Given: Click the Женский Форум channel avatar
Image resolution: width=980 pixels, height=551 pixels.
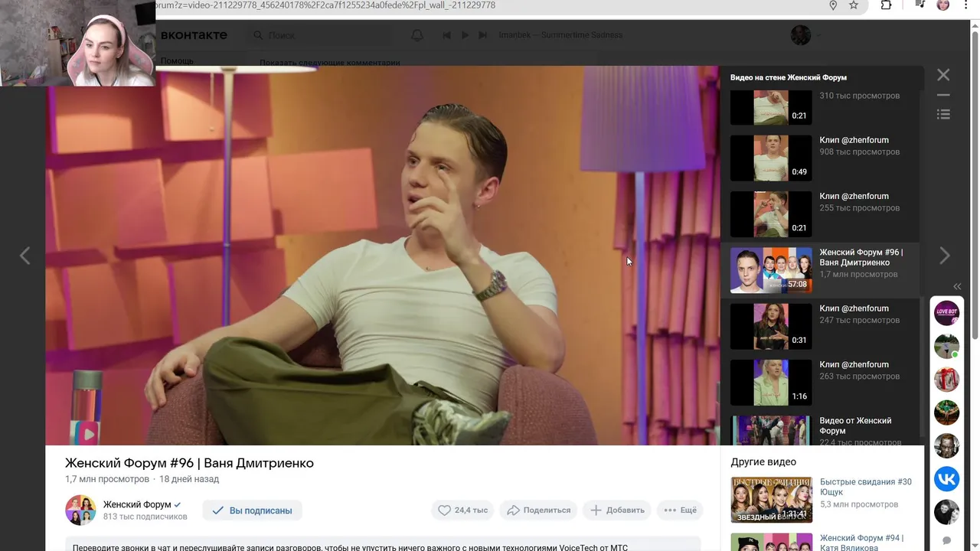Looking at the screenshot, I should coord(80,510).
